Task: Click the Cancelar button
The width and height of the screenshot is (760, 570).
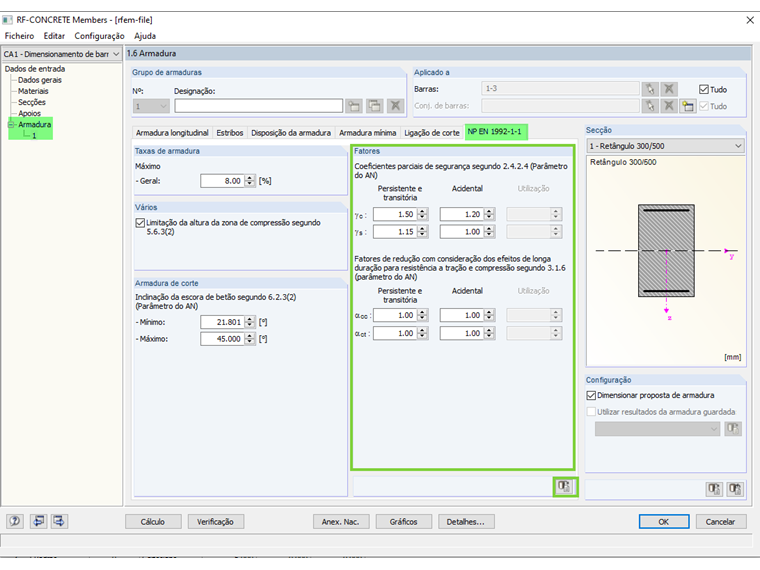Action: 721,522
